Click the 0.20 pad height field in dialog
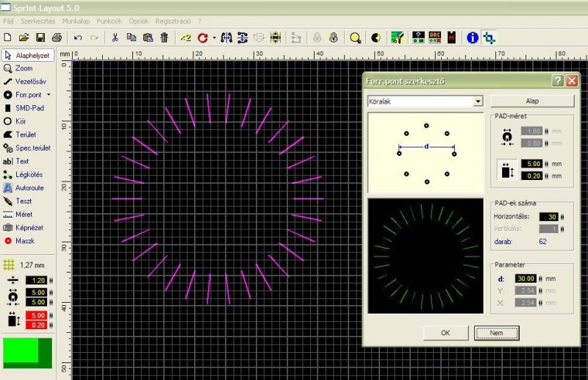 pyautogui.click(x=531, y=176)
